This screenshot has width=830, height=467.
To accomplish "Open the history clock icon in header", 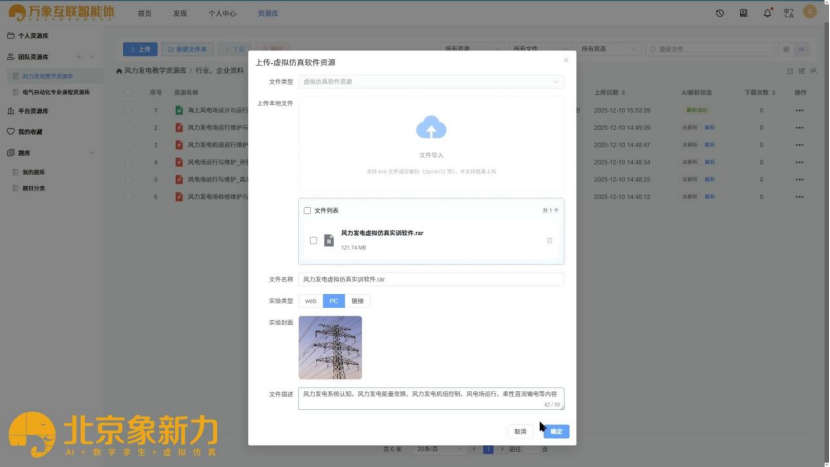I will (720, 13).
